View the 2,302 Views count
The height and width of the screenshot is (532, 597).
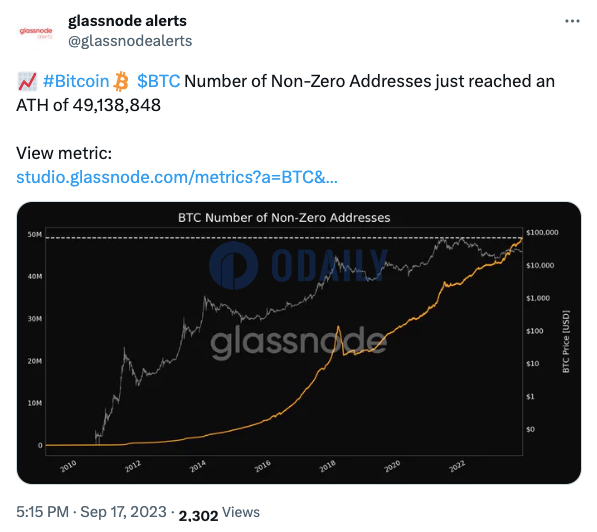tap(219, 513)
